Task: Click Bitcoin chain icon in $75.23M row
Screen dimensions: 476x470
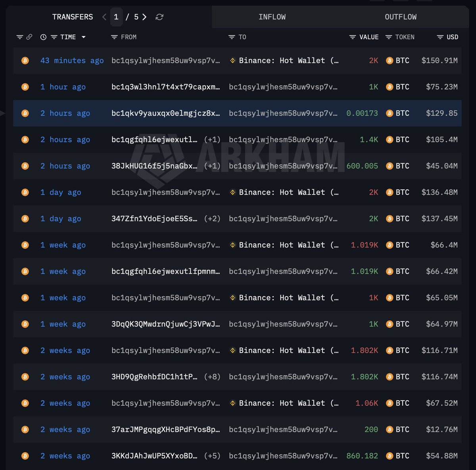Action: point(25,87)
